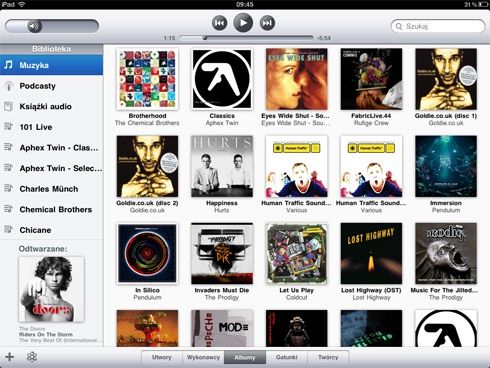
Task: Open the Genius atom icon
Action: click(x=32, y=357)
